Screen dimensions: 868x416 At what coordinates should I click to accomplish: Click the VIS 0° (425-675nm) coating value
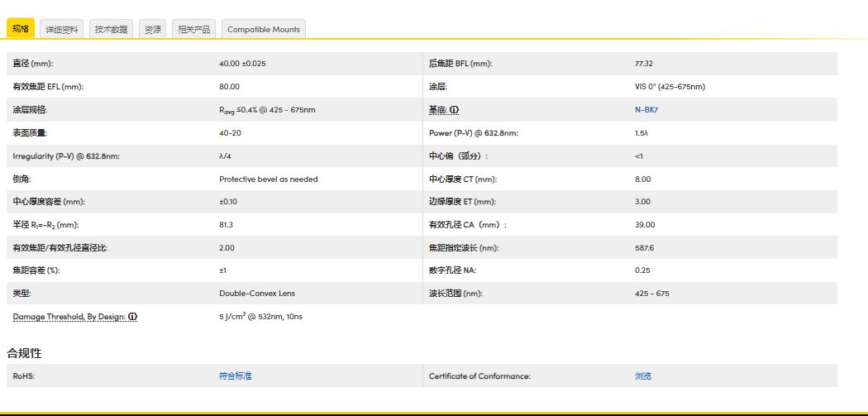670,87
